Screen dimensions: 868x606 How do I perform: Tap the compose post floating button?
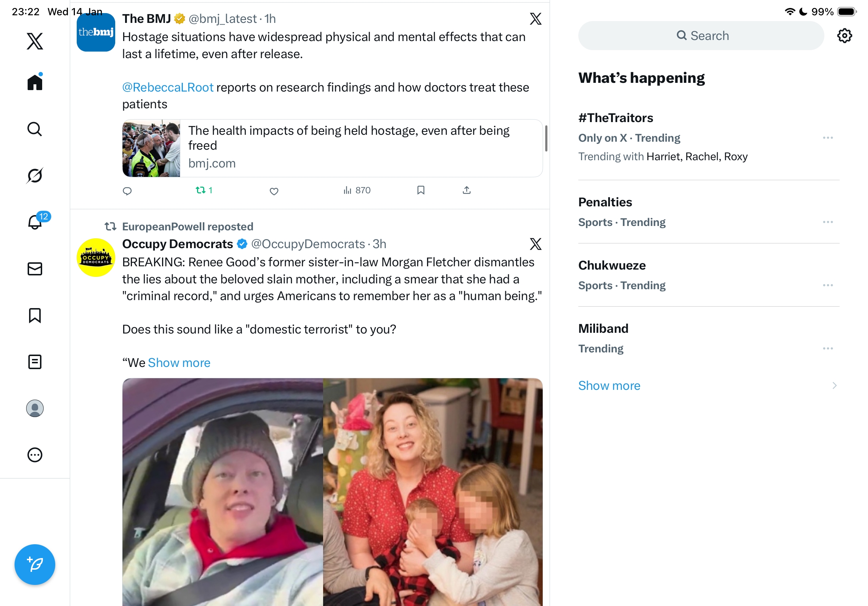[x=35, y=565]
